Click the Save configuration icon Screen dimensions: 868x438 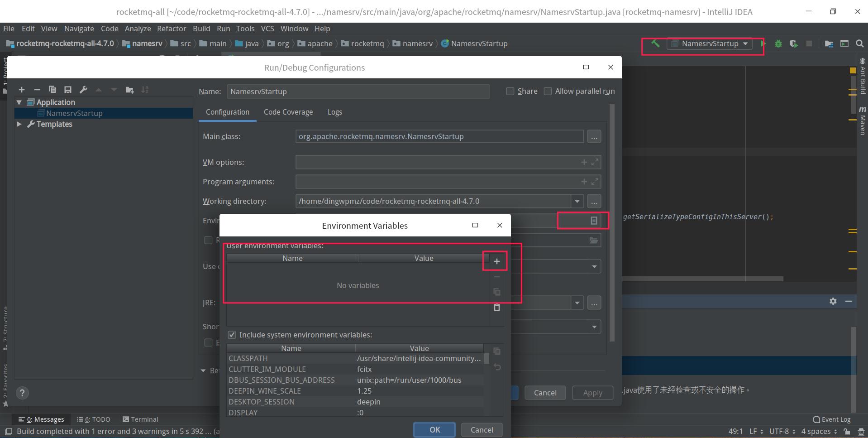[x=68, y=89]
